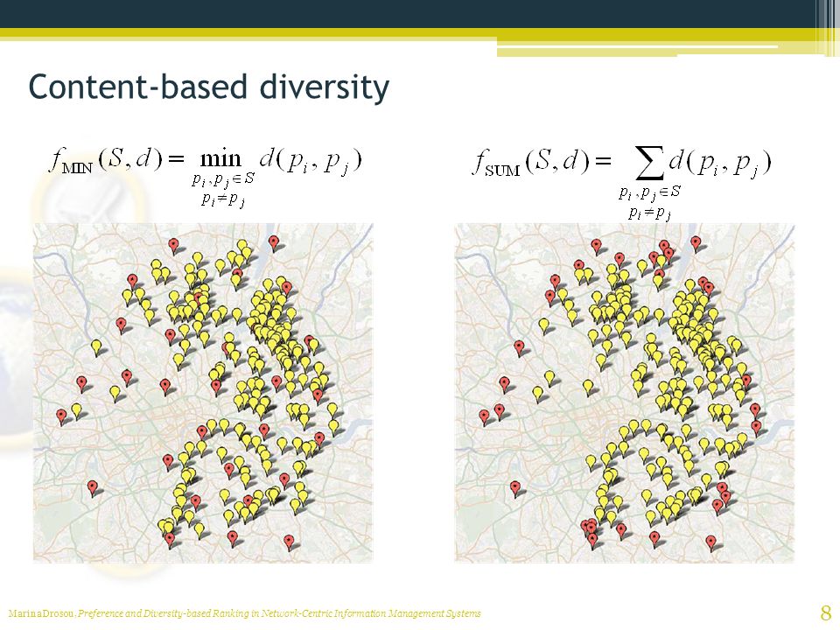The height and width of the screenshot is (630, 840).
Task: Click the left map under fMIN formula
Action: pos(203,393)
